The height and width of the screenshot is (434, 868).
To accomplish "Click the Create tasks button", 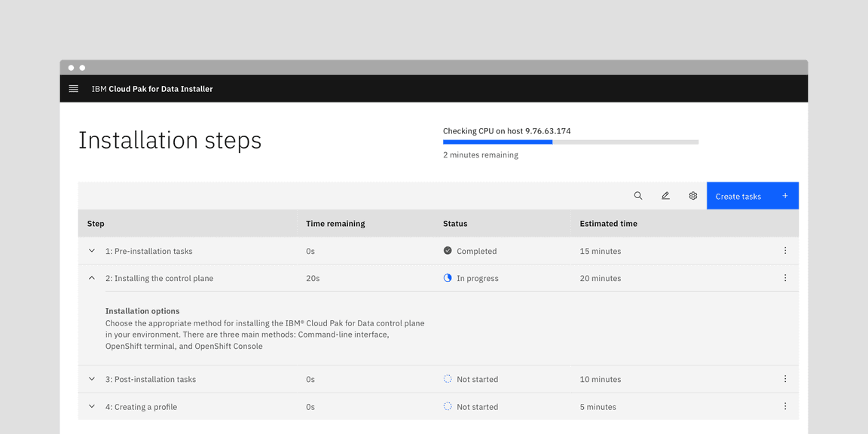I will pos(752,196).
